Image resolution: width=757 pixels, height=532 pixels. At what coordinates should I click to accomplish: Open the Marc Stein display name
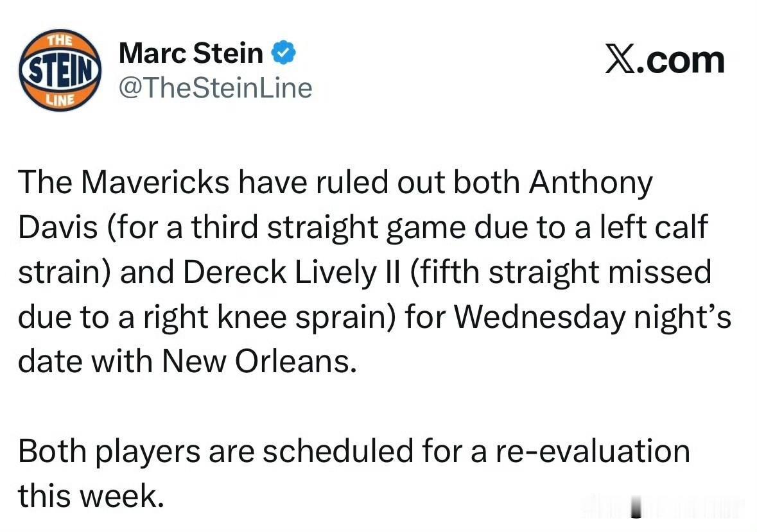pyautogui.click(x=191, y=53)
